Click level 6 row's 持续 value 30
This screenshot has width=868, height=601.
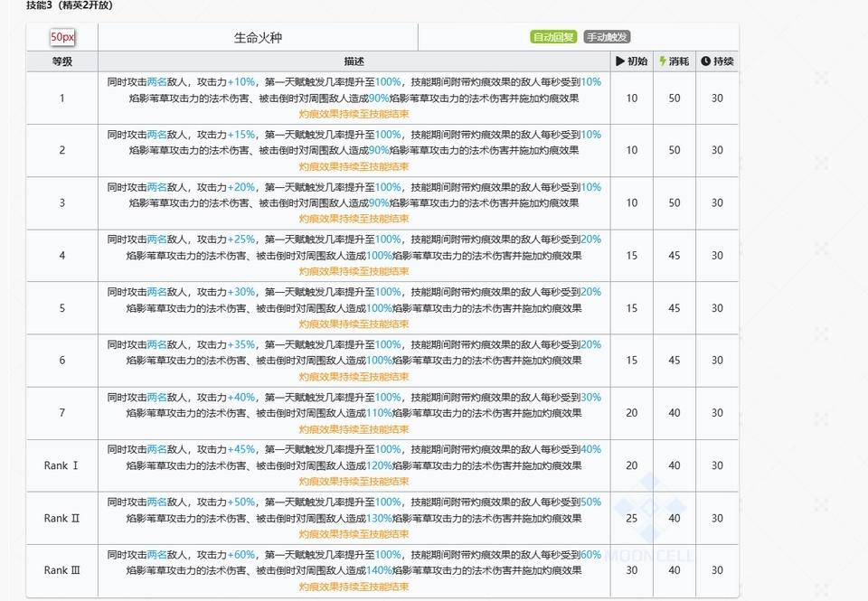(717, 361)
